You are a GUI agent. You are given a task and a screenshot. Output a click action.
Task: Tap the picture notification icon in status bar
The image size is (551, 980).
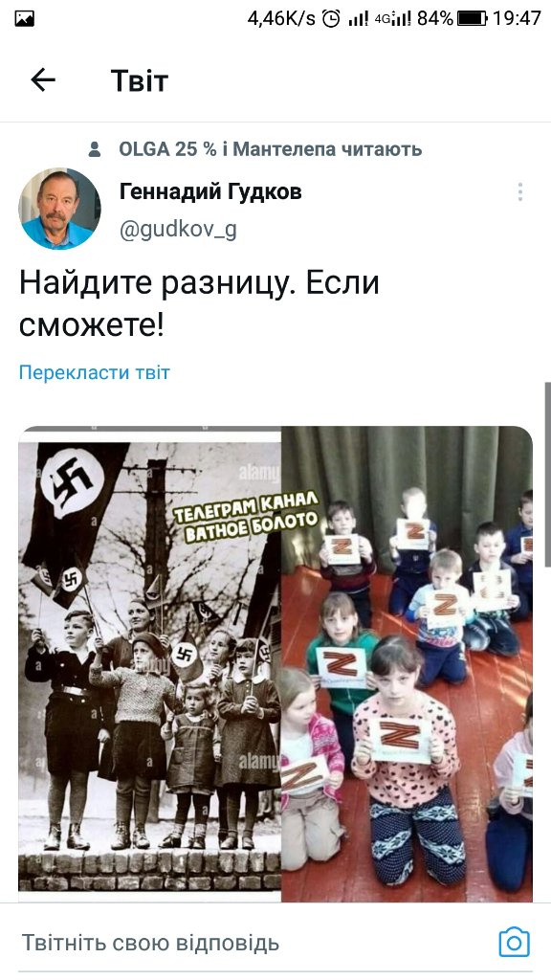[24, 19]
